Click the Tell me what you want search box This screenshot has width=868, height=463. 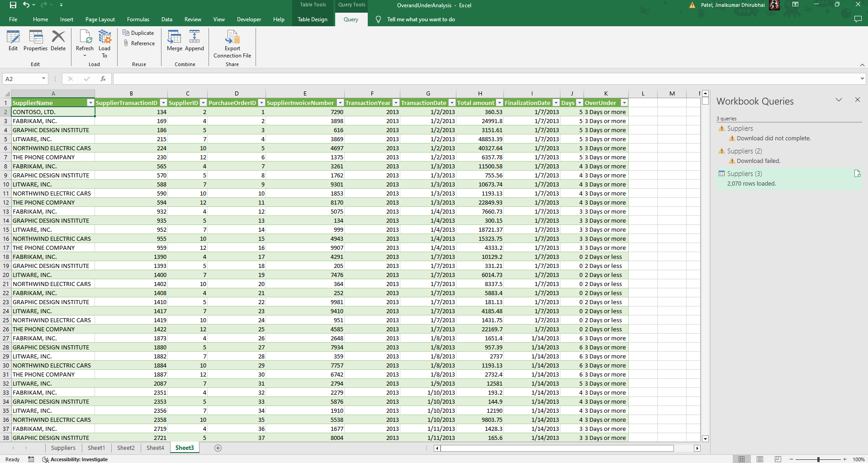pos(421,19)
